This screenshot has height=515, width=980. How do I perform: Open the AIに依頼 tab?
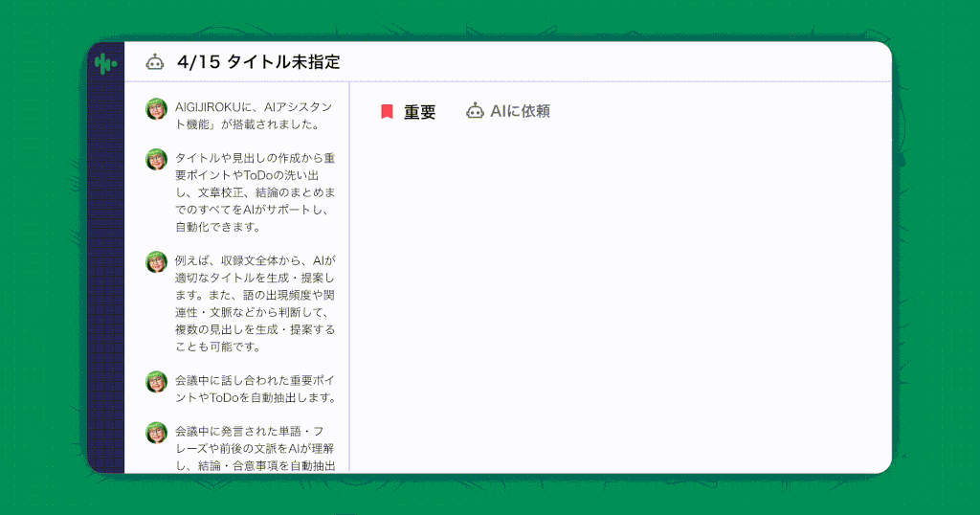pos(508,111)
